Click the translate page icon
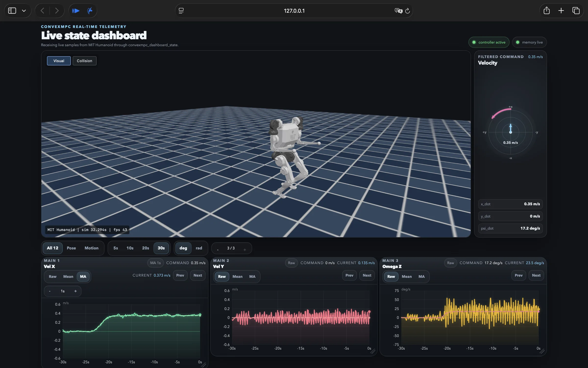 398,11
